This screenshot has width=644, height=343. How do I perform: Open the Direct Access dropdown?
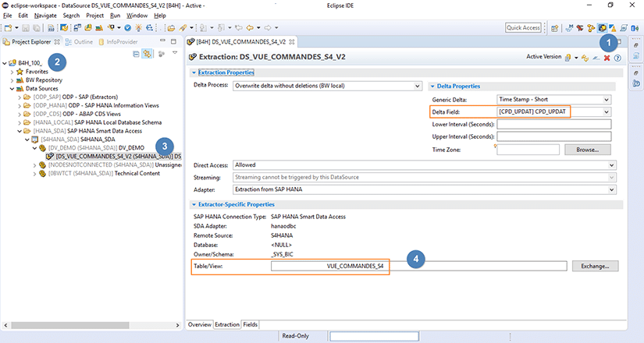pyautogui.click(x=611, y=165)
